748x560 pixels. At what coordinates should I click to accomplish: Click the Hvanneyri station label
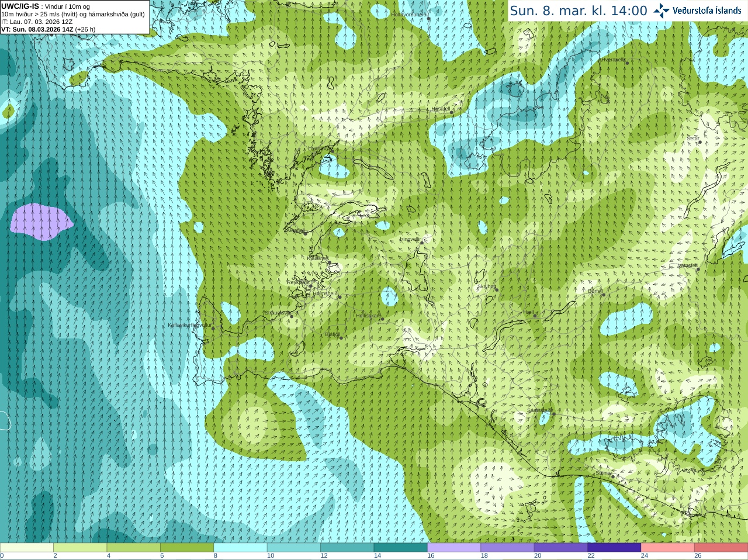click(319, 148)
